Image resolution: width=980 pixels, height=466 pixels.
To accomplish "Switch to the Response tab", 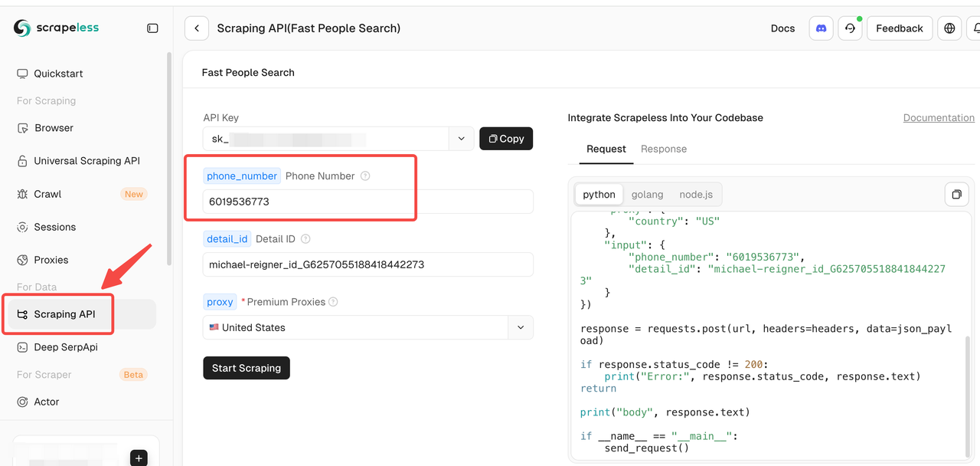I will point(664,149).
